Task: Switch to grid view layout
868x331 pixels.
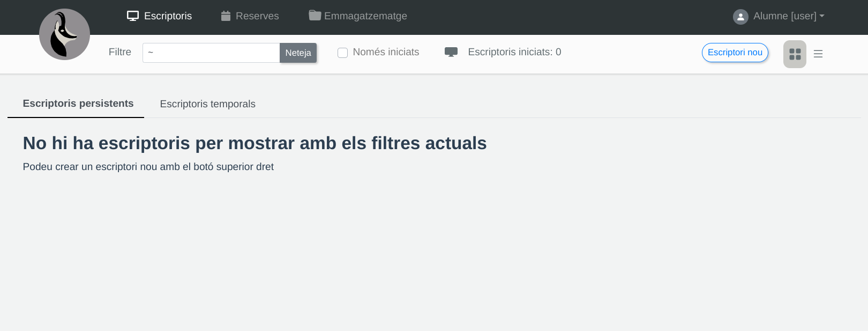Action: pos(795,54)
